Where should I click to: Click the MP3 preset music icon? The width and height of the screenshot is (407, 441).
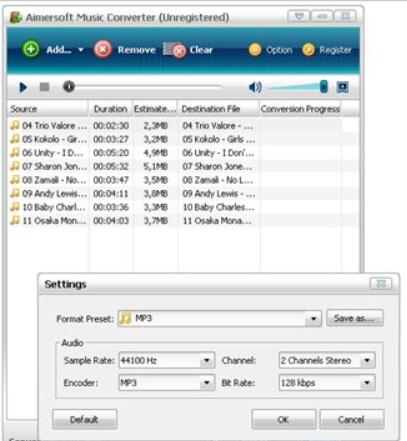125,318
